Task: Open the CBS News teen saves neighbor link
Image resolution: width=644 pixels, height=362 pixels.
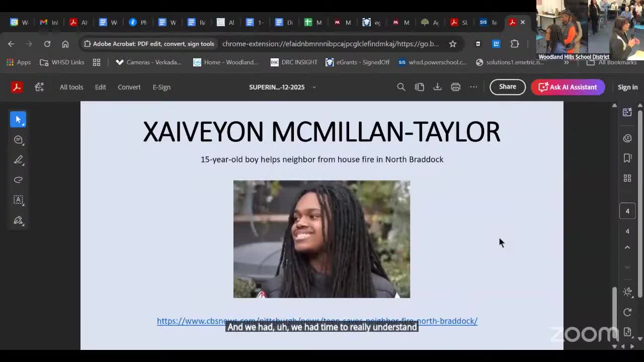Action: tap(317, 321)
